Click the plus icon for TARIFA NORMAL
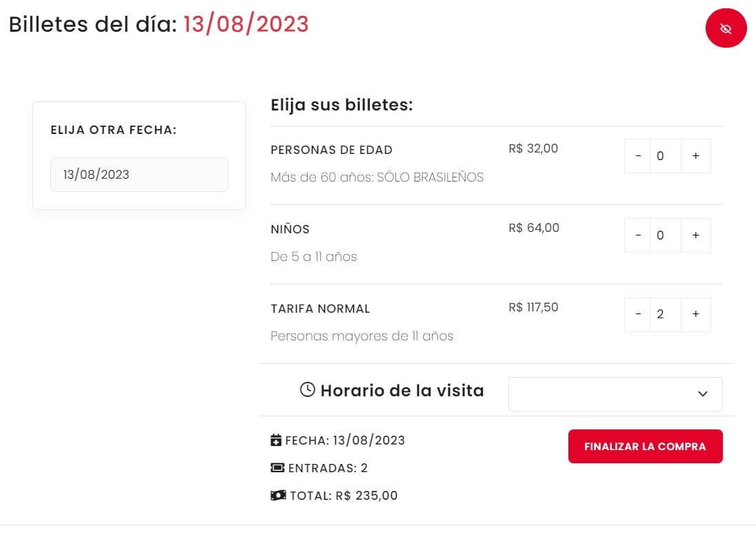The height and width of the screenshot is (533, 756). coord(695,314)
